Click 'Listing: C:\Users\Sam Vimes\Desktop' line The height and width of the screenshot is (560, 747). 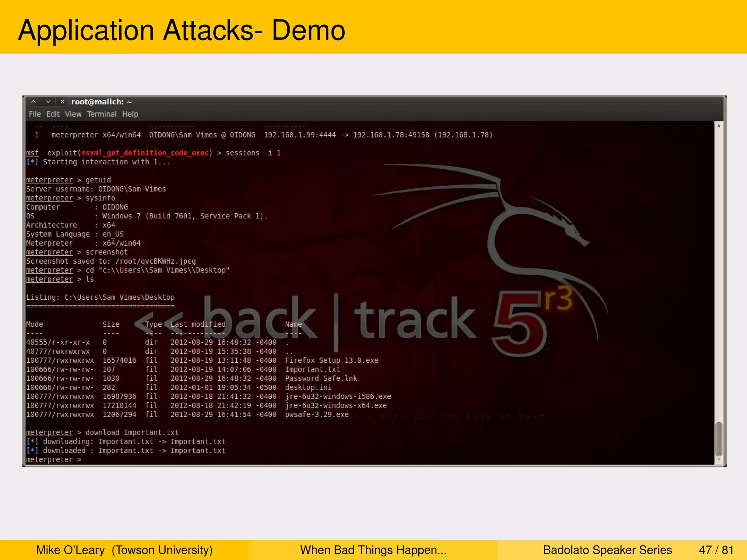click(100, 297)
